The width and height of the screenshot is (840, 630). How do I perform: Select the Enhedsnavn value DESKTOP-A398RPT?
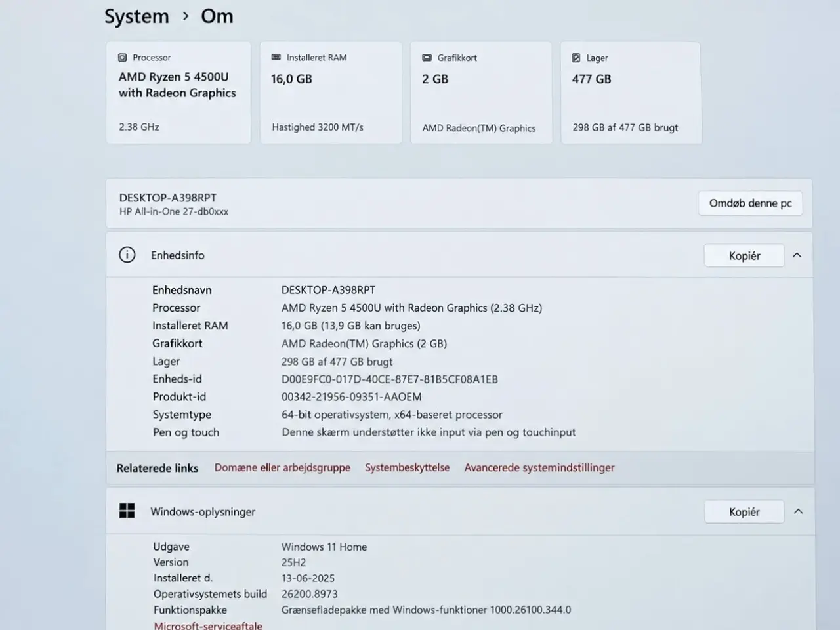pyautogui.click(x=329, y=290)
